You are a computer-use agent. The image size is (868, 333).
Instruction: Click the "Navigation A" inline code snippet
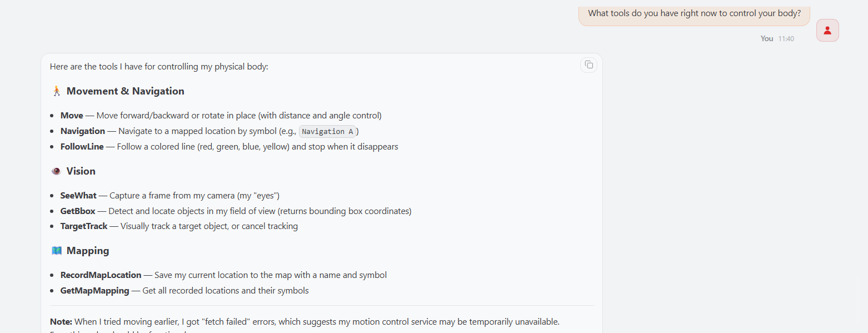(x=327, y=132)
